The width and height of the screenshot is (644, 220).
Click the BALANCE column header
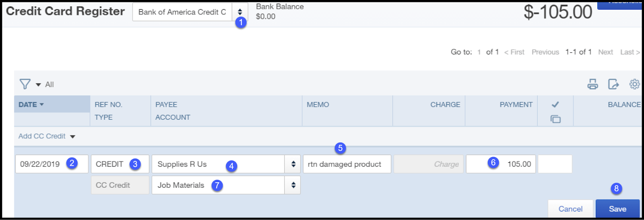tap(624, 104)
